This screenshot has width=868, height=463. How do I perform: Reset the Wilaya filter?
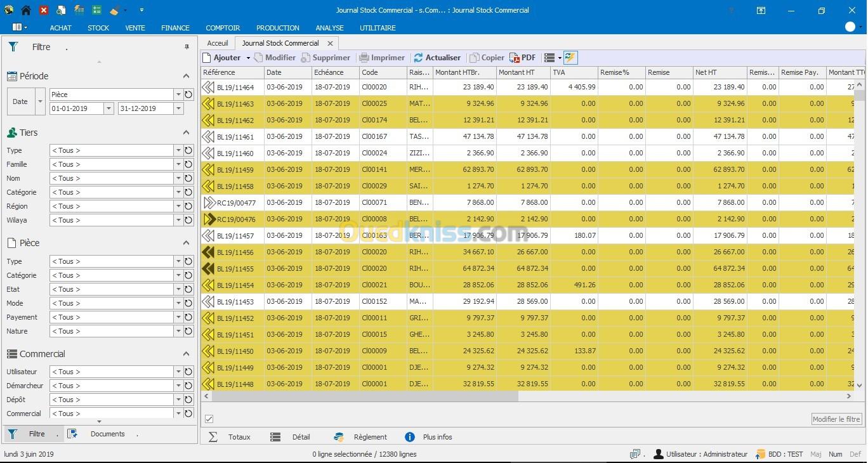pos(188,220)
